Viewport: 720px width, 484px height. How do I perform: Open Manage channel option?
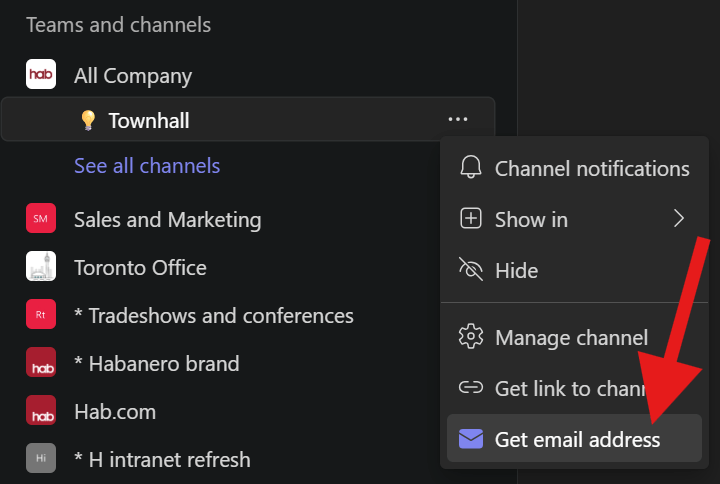tap(570, 338)
